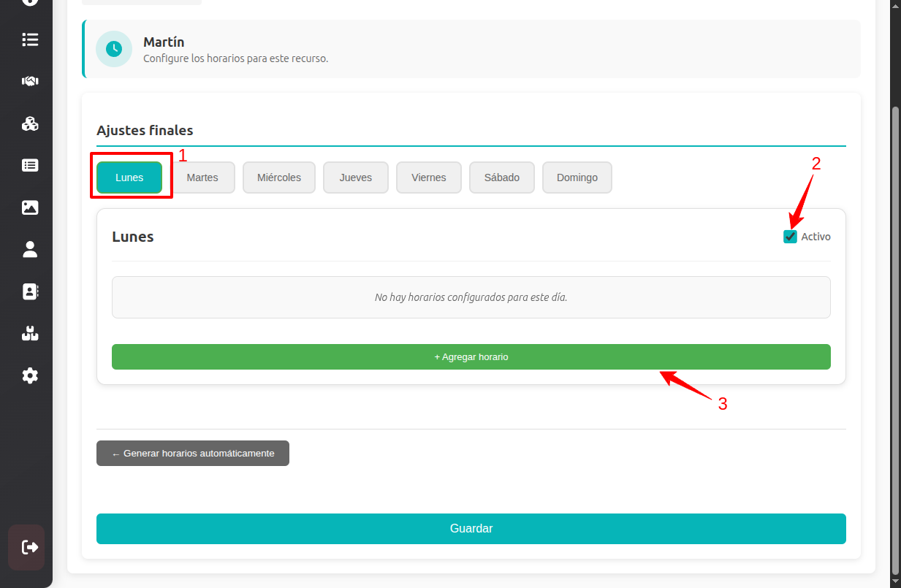This screenshot has height=588, width=901.
Task: Switch to the Martes tab
Action: tap(202, 177)
